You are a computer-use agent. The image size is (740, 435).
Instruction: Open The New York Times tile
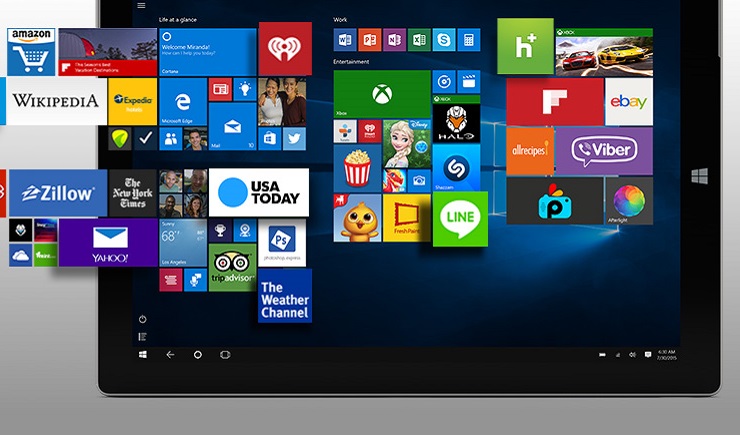(x=133, y=193)
